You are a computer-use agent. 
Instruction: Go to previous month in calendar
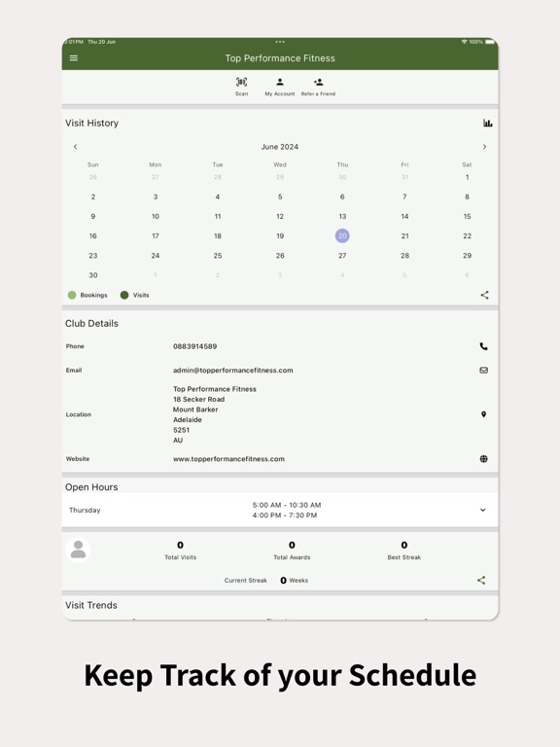tap(75, 147)
